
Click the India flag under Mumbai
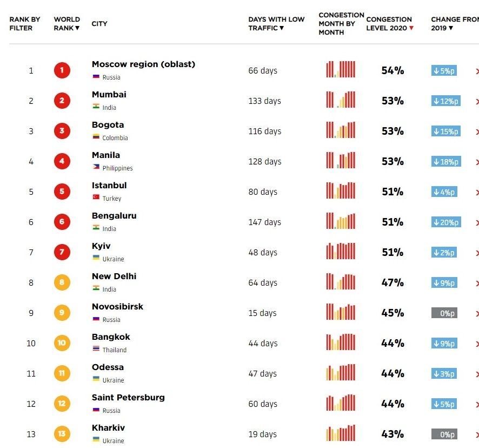[x=96, y=107]
